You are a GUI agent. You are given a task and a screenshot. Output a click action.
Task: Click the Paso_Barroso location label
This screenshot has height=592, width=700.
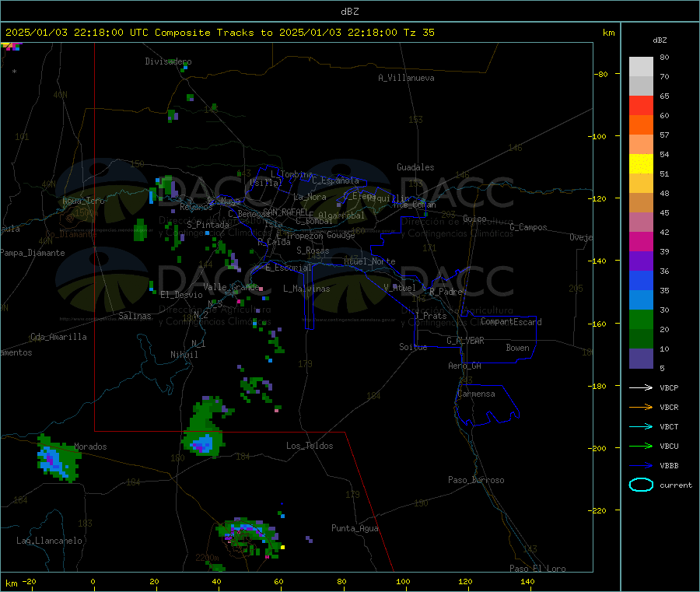[476, 480]
